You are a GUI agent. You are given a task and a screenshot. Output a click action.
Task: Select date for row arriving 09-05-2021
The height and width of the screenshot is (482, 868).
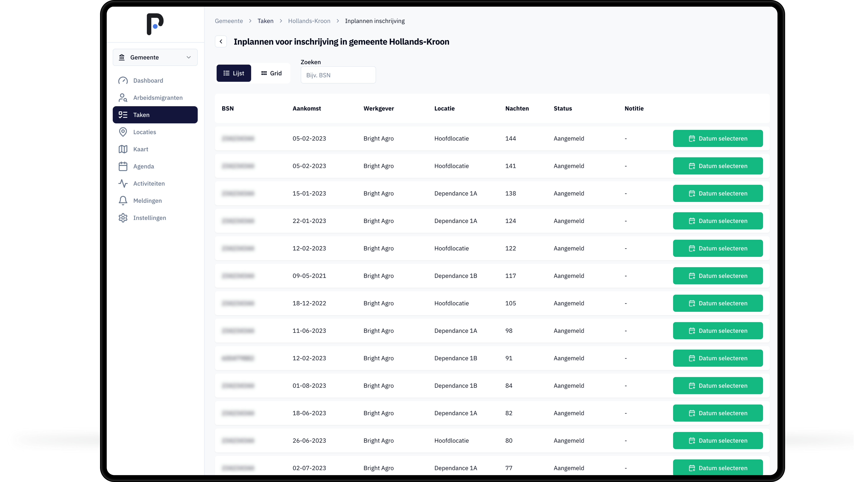click(x=718, y=276)
